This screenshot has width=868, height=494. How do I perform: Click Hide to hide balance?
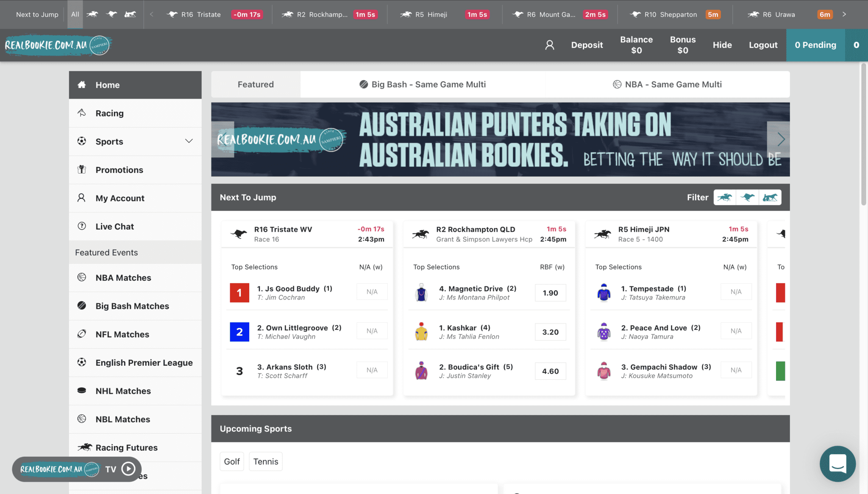pyautogui.click(x=722, y=45)
